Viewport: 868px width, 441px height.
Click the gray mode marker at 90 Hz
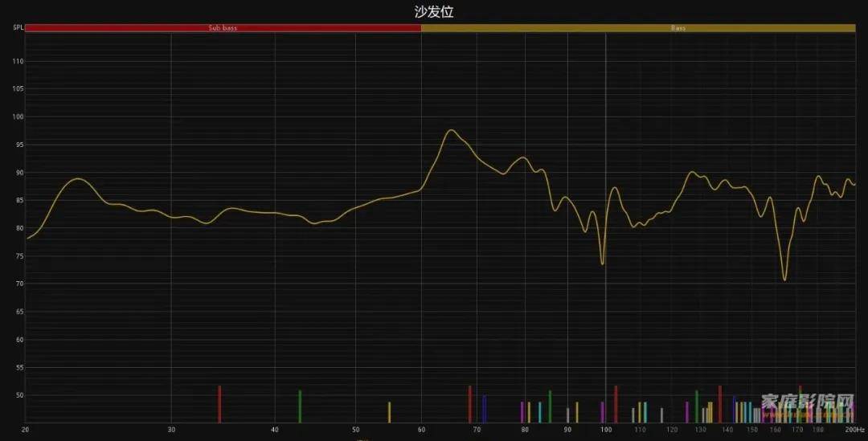tap(568, 415)
